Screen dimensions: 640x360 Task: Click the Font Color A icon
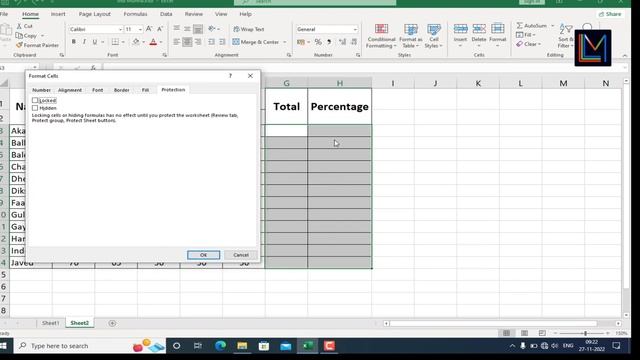coord(153,42)
